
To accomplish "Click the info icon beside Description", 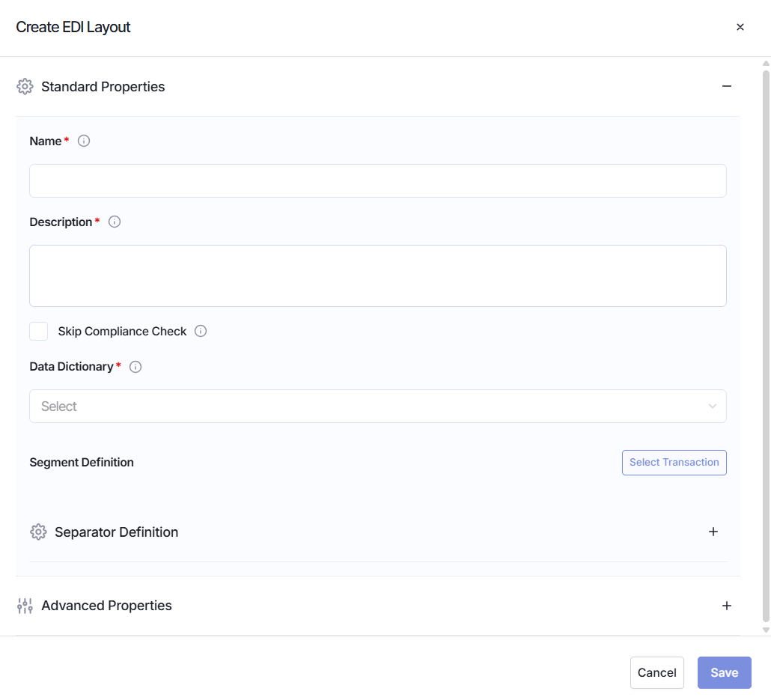I will (x=114, y=222).
